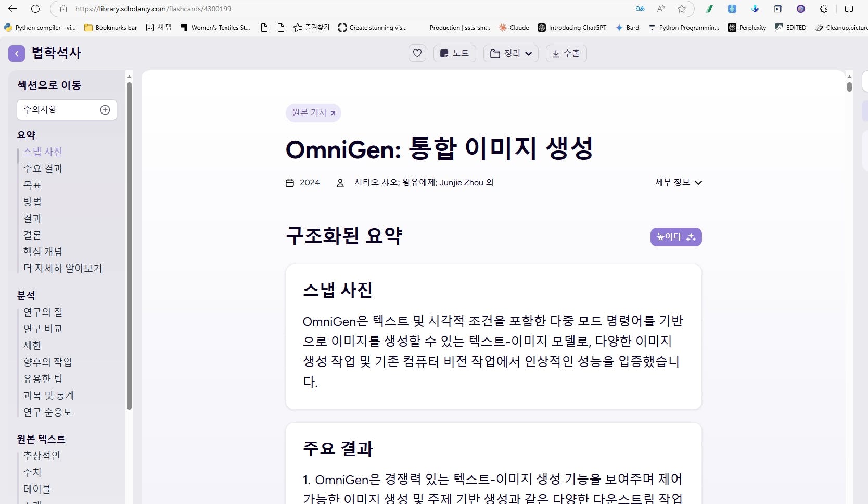Open the site info lock icon
The width and height of the screenshot is (868, 504).
pos(63,9)
